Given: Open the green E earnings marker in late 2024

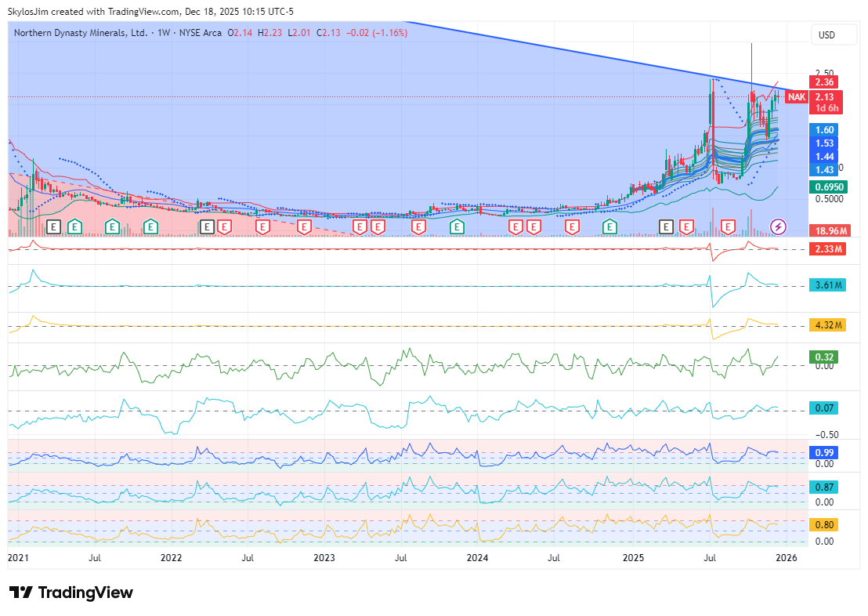Looking at the screenshot, I should [609, 226].
